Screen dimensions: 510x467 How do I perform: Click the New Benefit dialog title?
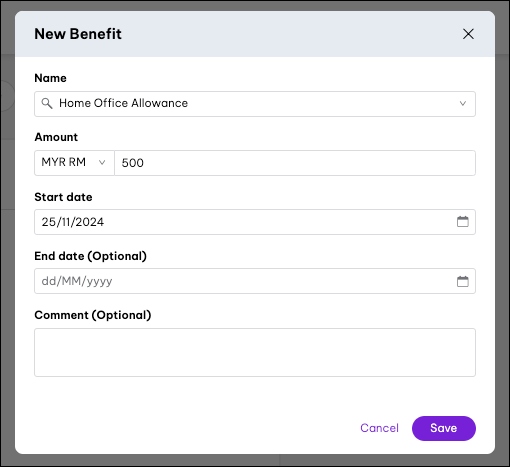coord(78,34)
